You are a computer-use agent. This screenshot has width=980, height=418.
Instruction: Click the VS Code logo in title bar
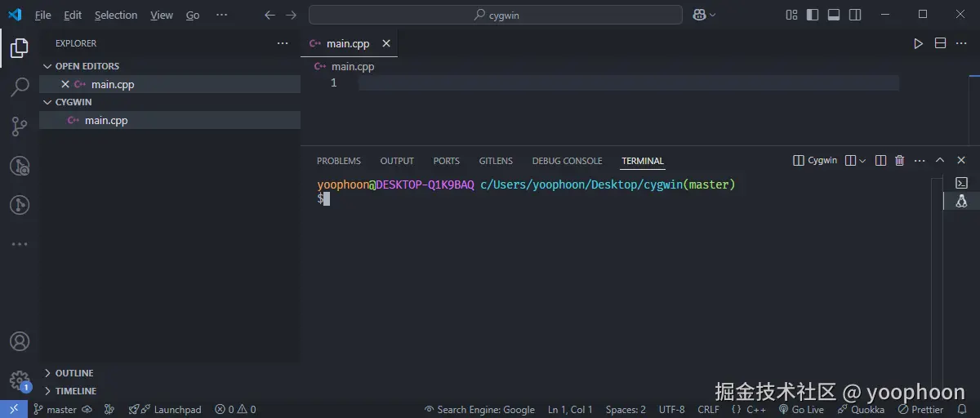[x=15, y=15]
